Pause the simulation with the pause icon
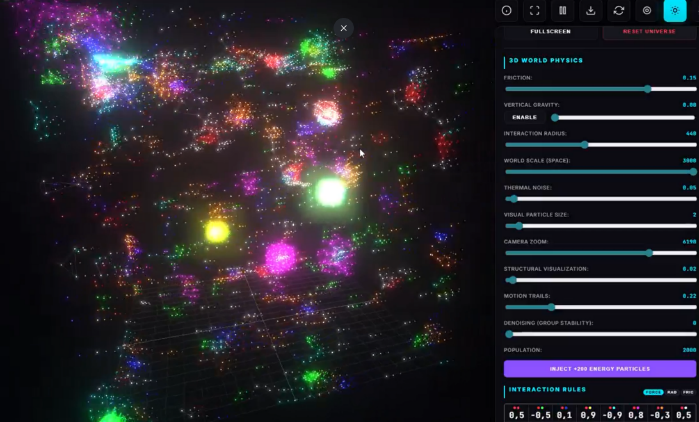Screen dimensions: 699x422 563,11
